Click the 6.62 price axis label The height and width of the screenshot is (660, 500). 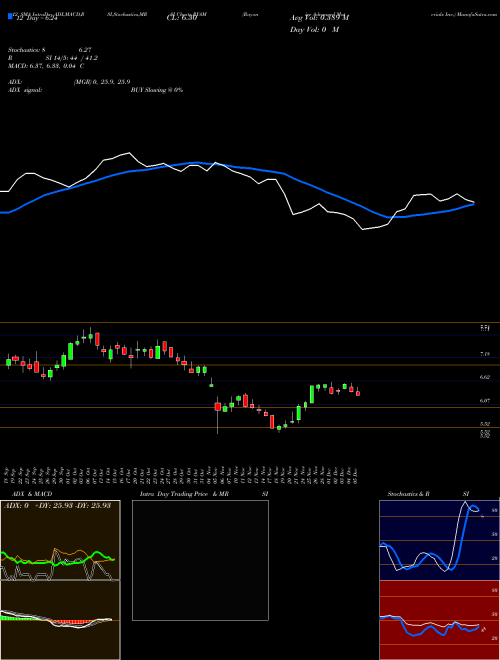(x=485, y=378)
